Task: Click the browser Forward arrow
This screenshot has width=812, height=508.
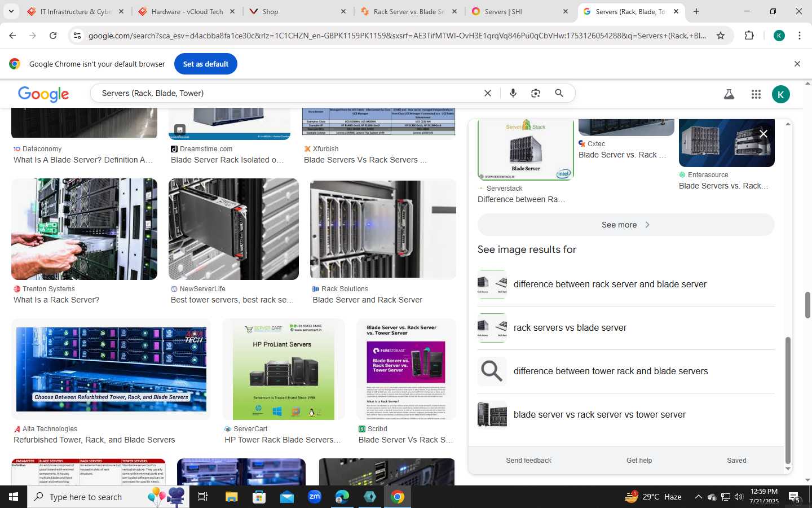Action: tap(33, 36)
